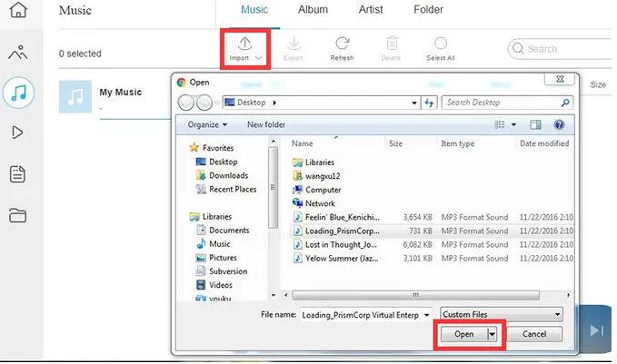Click the Import icon in toolbar
617x364 pixels.
[x=244, y=44]
